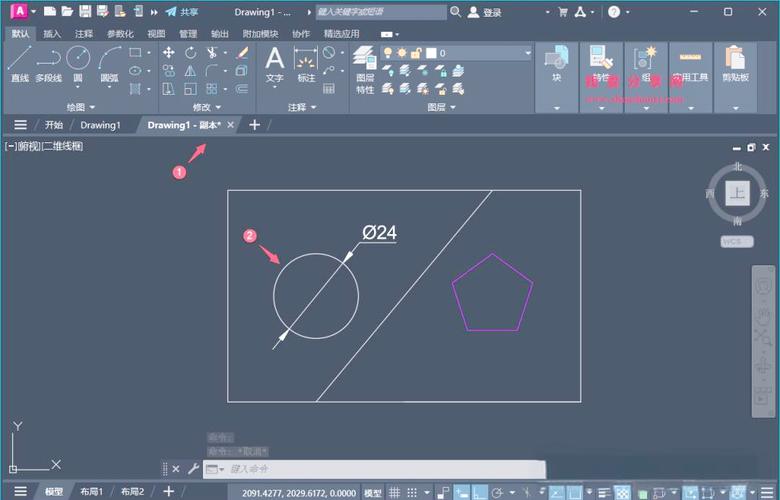780x500 pixels.
Task: Expand the 注释 panel dropdown
Action: [302, 107]
